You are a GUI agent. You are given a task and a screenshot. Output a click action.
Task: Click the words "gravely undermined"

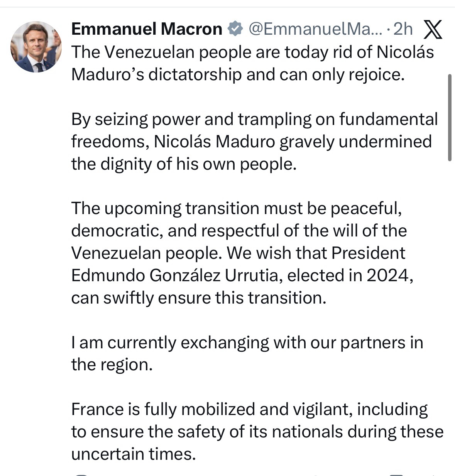coord(355,142)
